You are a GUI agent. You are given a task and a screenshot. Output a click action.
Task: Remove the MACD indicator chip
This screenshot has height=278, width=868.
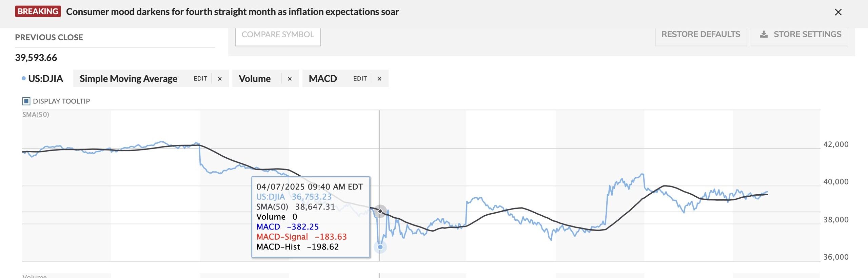click(379, 79)
